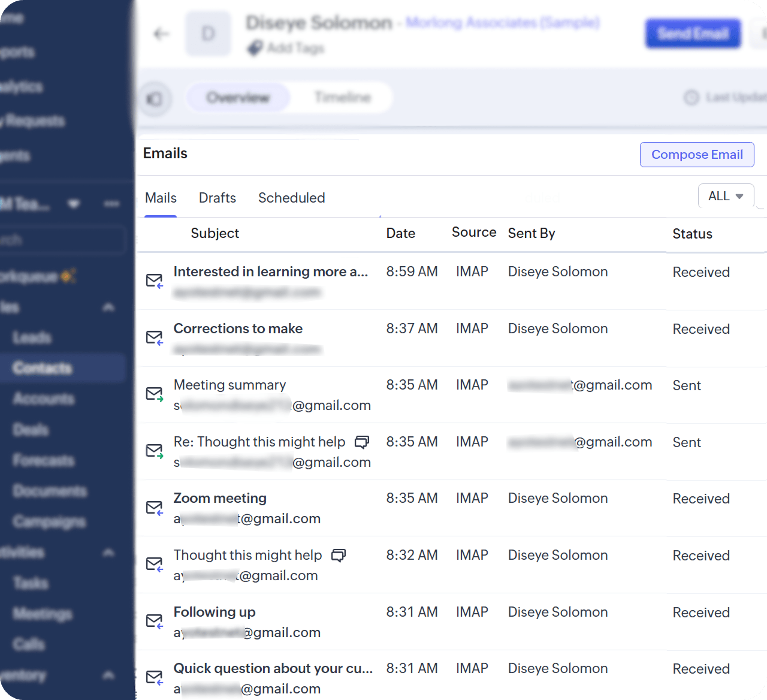The width and height of the screenshot is (767, 700).
Task: Click the sidebar search field
Action: coord(63,240)
